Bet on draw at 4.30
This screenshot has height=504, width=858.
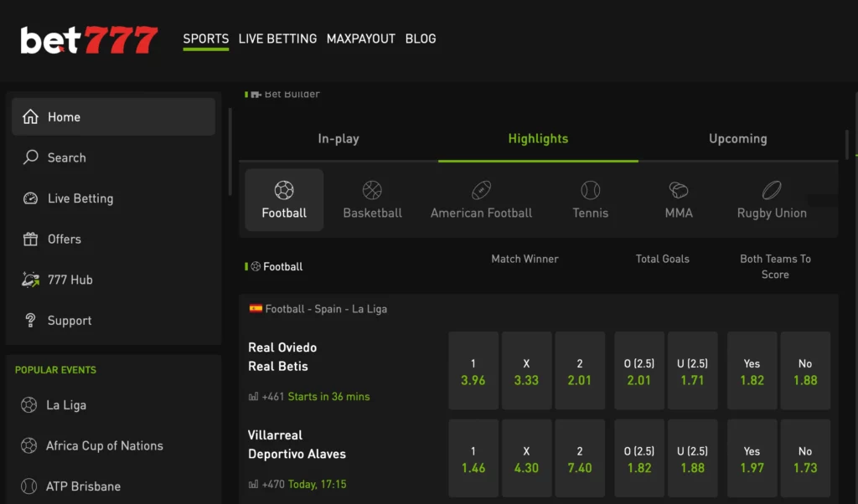tap(526, 458)
